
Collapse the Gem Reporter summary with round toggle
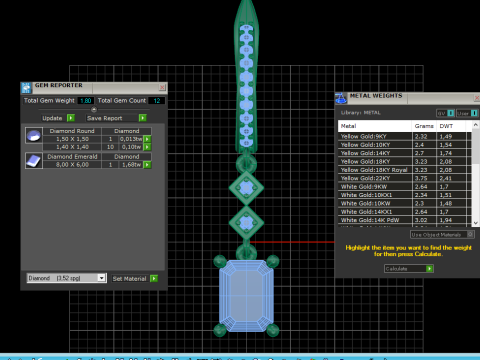[x=94, y=109]
